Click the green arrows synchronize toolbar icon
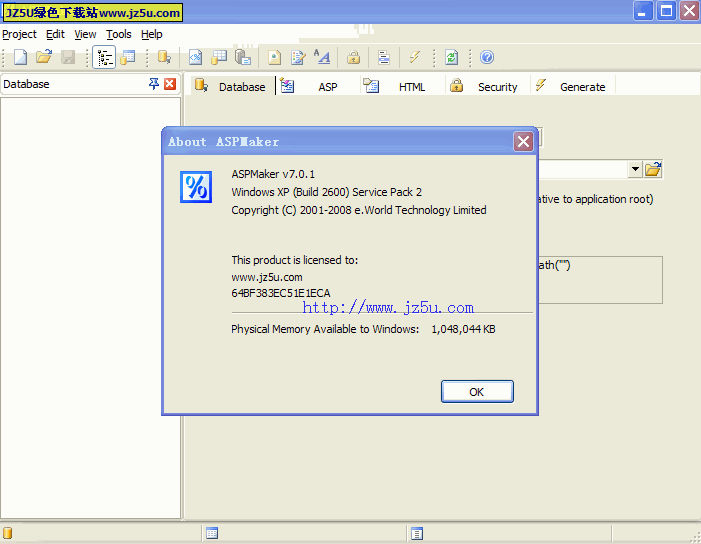Viewport: 701px width, 544px height. (452, 57)
